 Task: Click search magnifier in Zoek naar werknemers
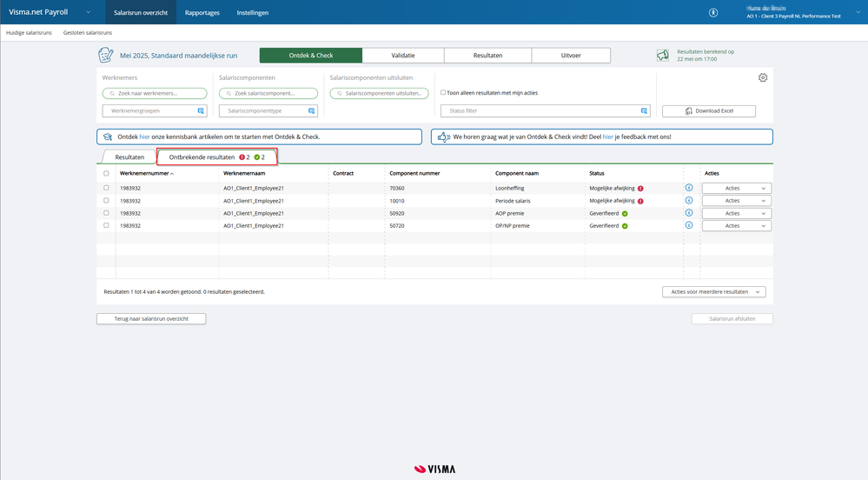(112, 94)
